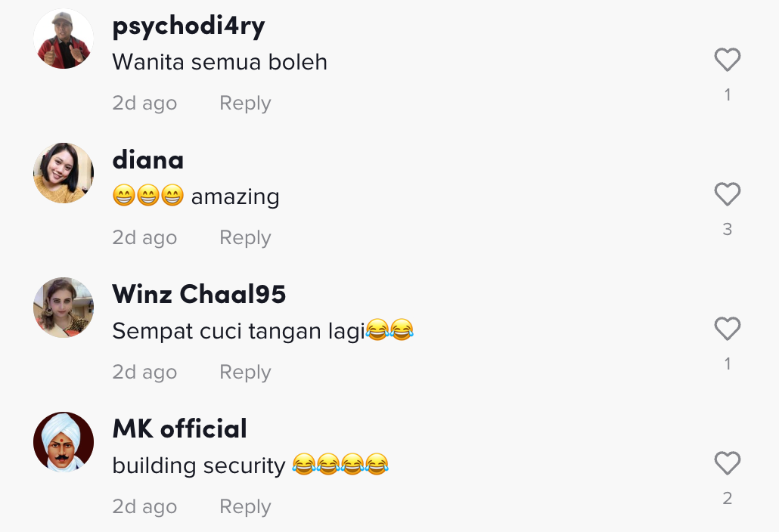Image resolution: width=779 pixels, height=532 pixels.
Task: Like psychodi4ry's comment with the heart
Action: (x=728, y=60)
